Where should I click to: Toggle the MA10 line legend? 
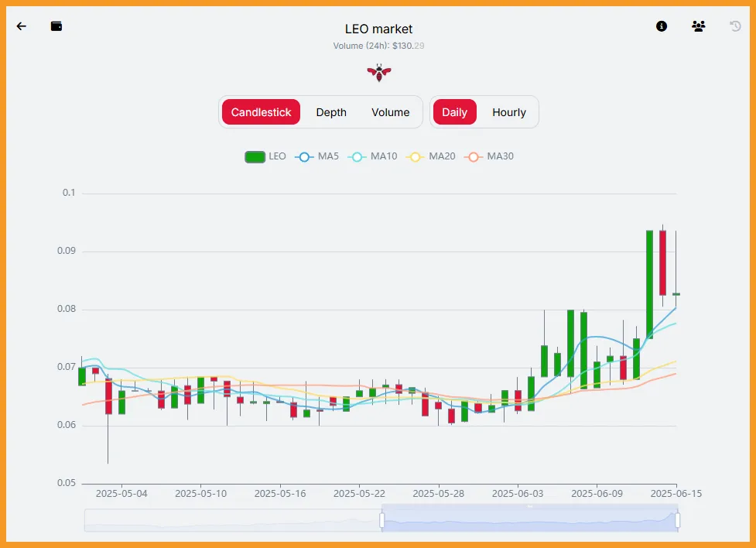(372, 156)
